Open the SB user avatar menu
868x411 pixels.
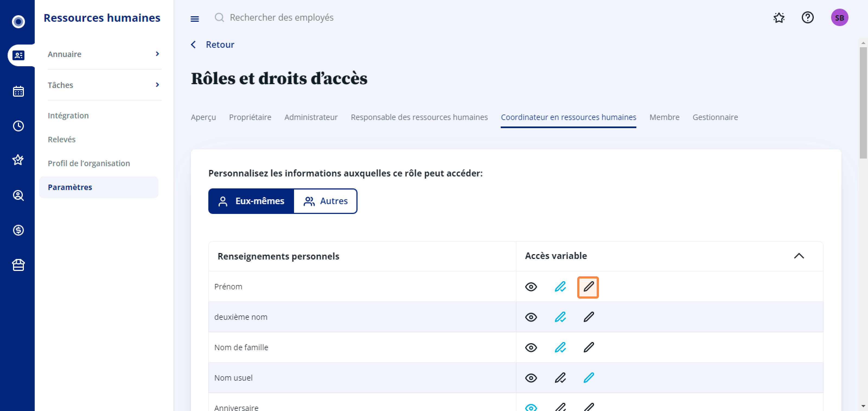click(839, 18)
